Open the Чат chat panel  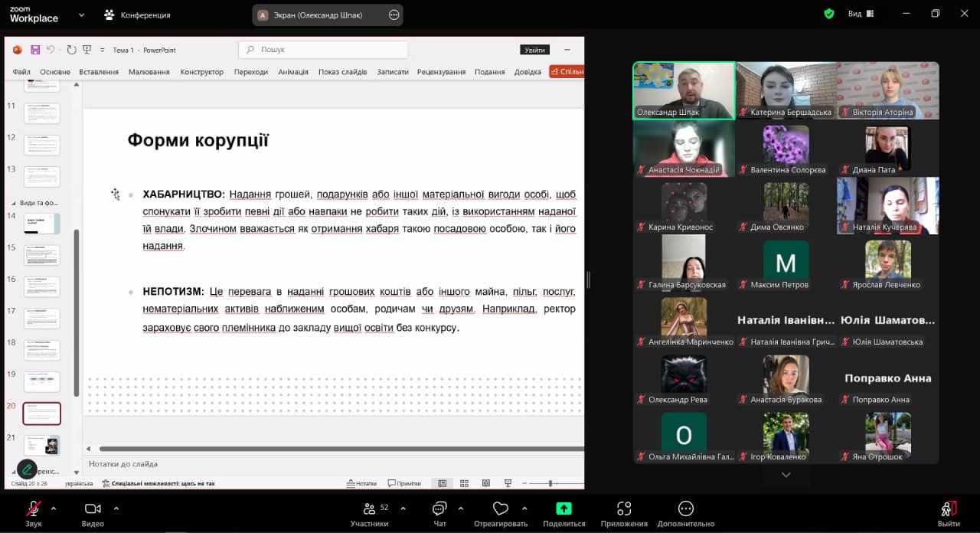click(439, 514)
